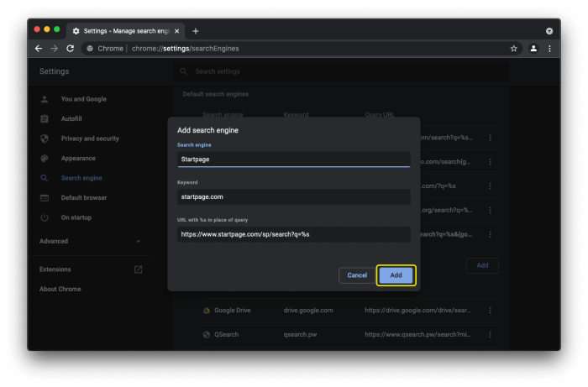Click the external link icon beside Extensions
The height and width of the screenshot is (387, 588).
(x=138, y=269)
